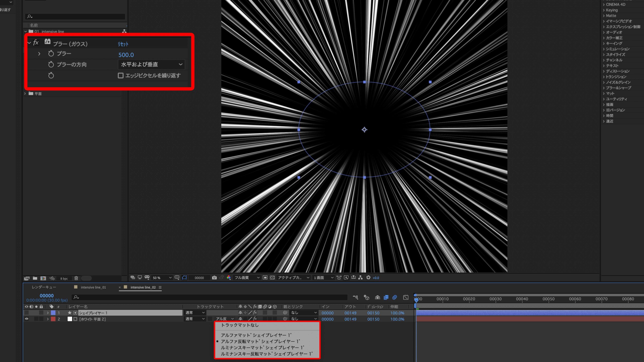Collapse the ブラー (ガウス) effect group

tap(29, 43)
